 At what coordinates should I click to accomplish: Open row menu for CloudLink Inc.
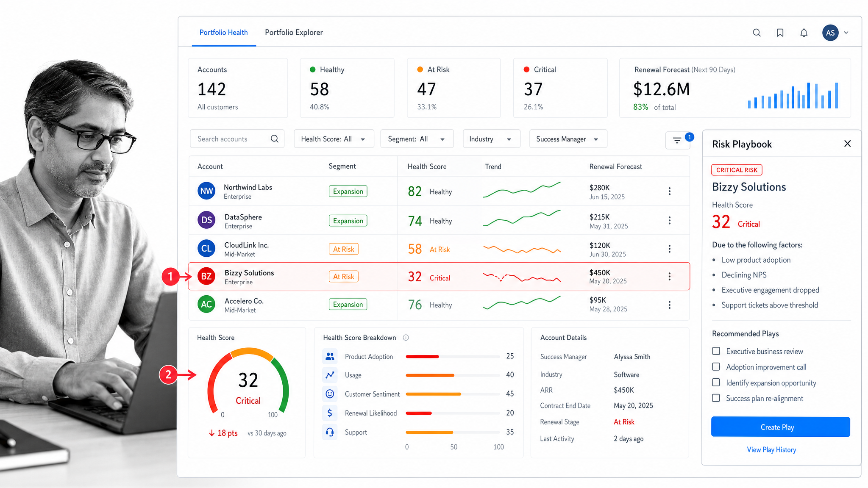[670, 249]
